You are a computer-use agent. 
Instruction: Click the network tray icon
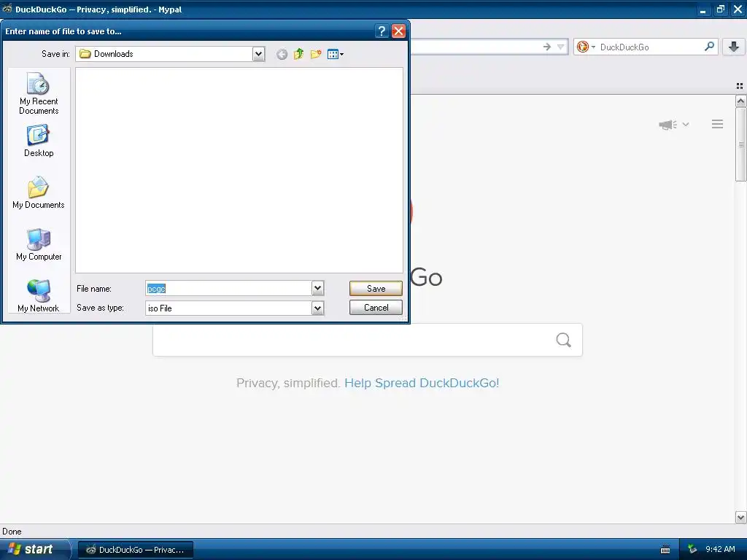point(693,550)
